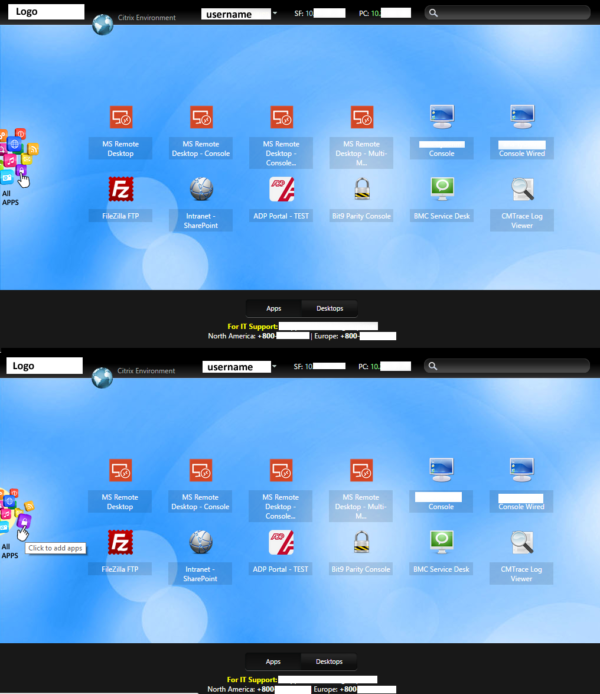600x694 pixels.
Task: Switch to Apps tab in bottom screenshot
Action: tap(273, 662)
